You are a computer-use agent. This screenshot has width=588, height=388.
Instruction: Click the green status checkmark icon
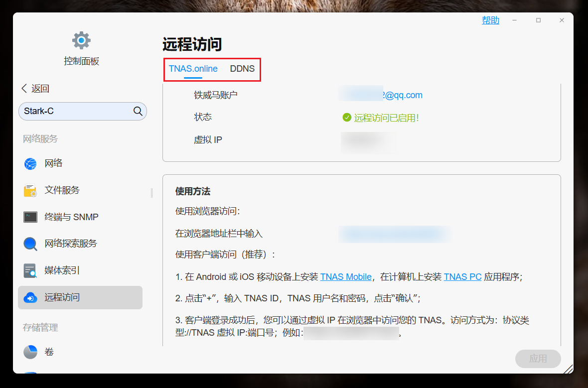pos(347,118)
